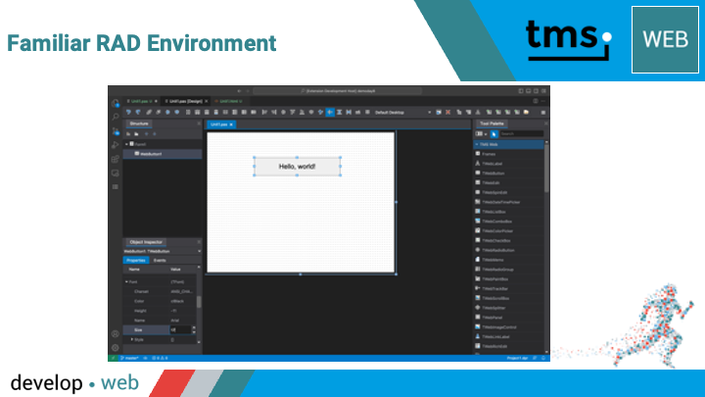Screen dimensions: 705x397
Task: Click the red X delete icon in toolbar
Action: (448, 112)
